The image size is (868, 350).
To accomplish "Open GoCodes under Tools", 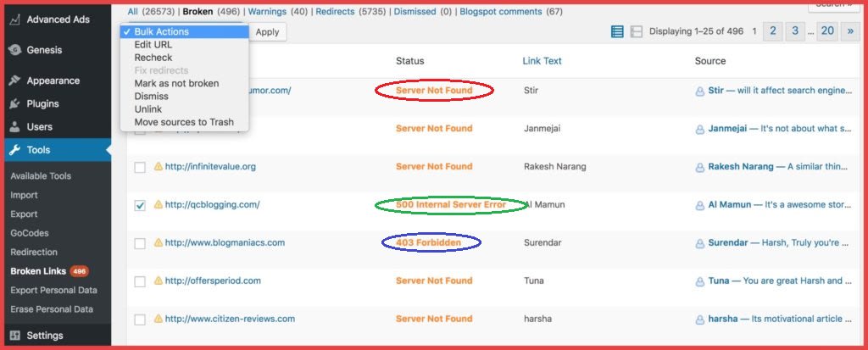I will tap(30, 233).
